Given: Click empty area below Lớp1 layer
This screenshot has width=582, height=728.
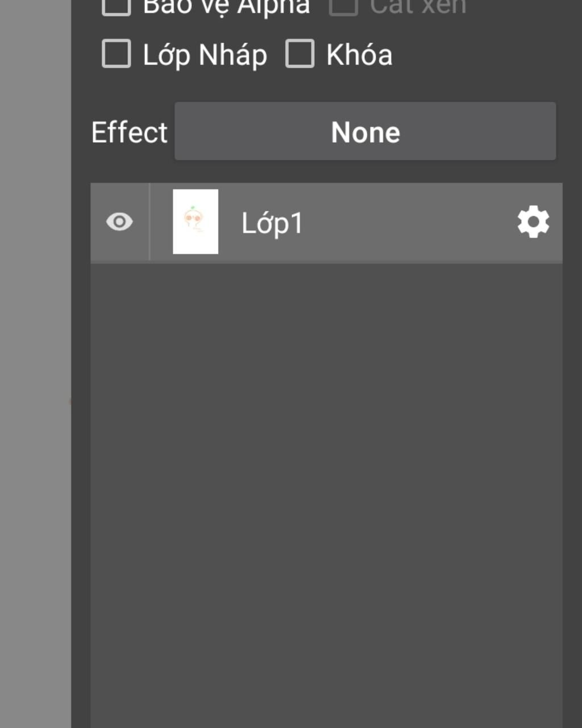Looking at the screenshot, I should 326,398.
